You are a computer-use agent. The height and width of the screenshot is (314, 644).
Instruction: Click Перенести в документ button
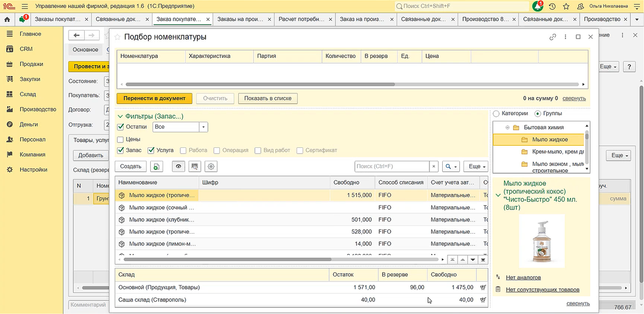click(x=154, y=98)
